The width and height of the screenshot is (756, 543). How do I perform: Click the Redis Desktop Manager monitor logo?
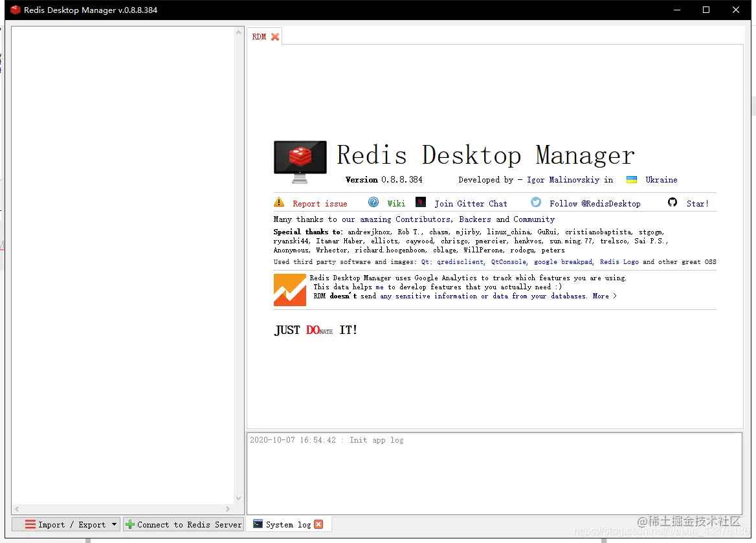click(x=300, y=162)
